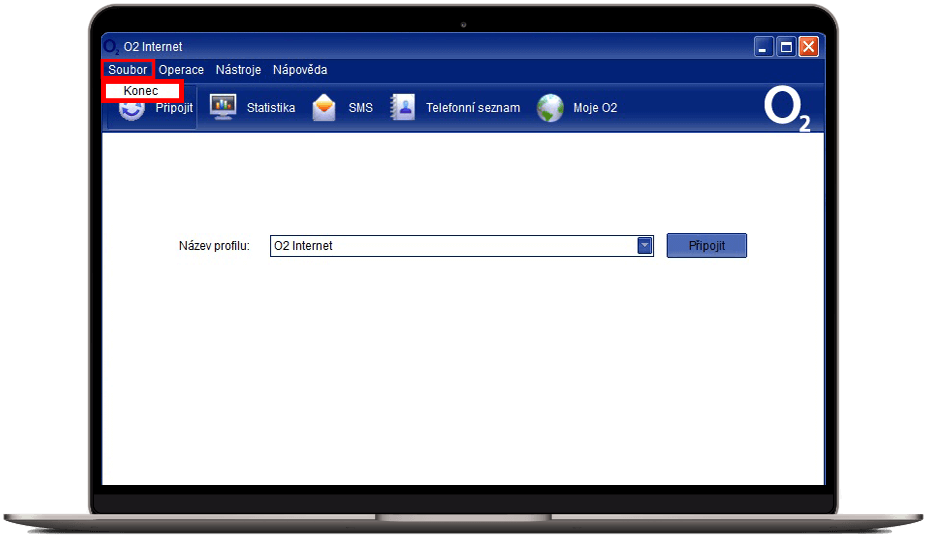Select the SMS text label in toolbar
The image size is (927, 537).
[x=360, y=108]
